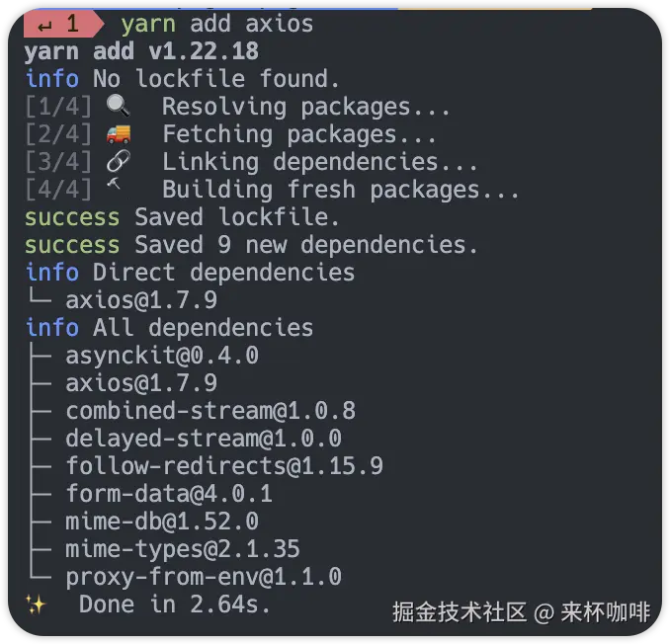Click the 'yarn add axios' command text
The image size is (670, 644).
click(216, 24)
